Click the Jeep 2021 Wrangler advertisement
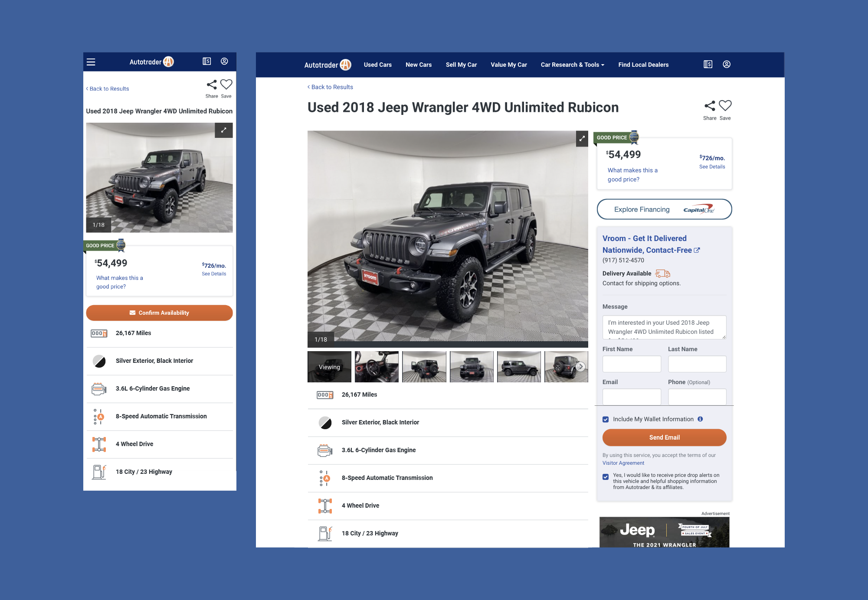This screenshot has width=868, height=600. [664, 532]
